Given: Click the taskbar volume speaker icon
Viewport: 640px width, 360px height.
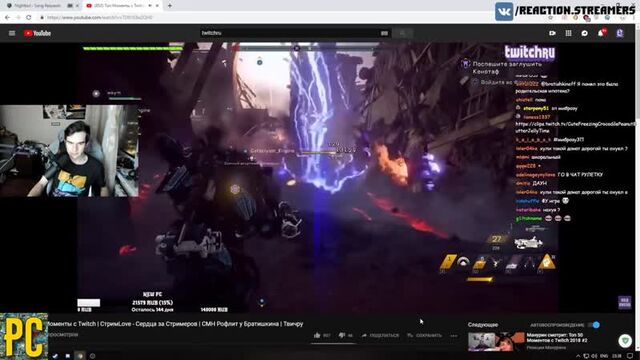Looking at the screenshot, I should click(x=594, y=356).
